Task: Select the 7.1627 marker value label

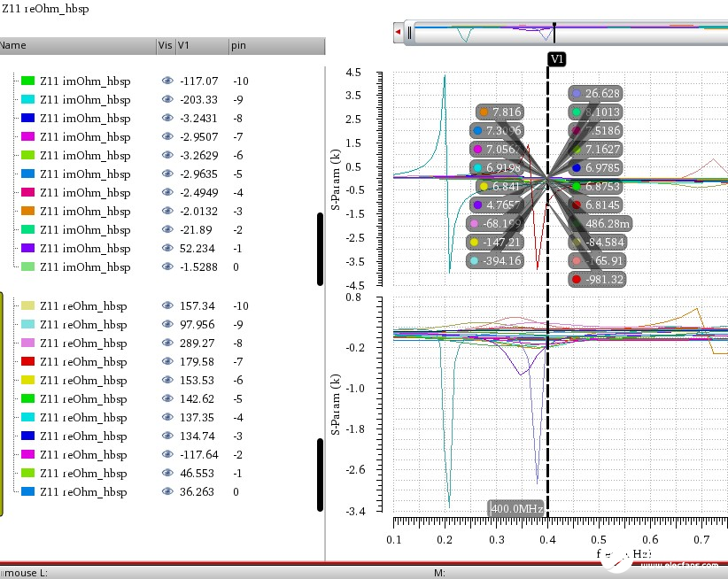Action: point(596,149)
